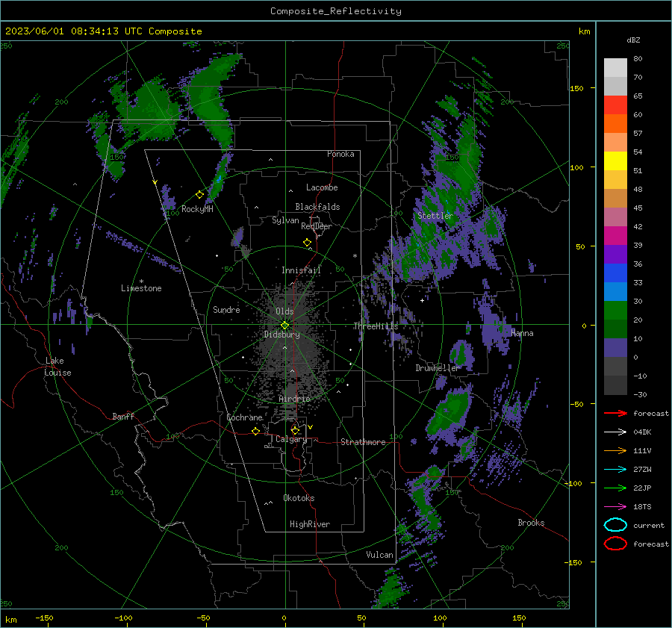Click the -100 tick label on right km axis
The image size is (672, 628).
point(573,483)
